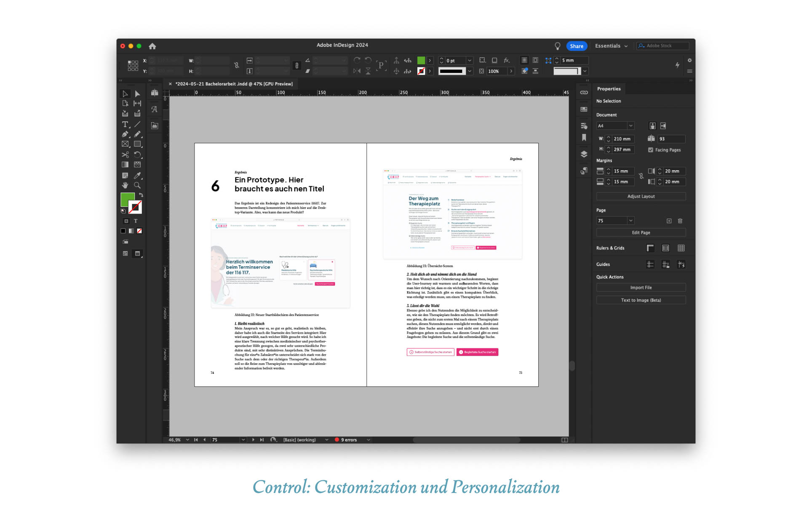Viewport: 812px width, 525px height.
Task: Open the zoom level 46,9% dropdown
Action: (187, 440)
